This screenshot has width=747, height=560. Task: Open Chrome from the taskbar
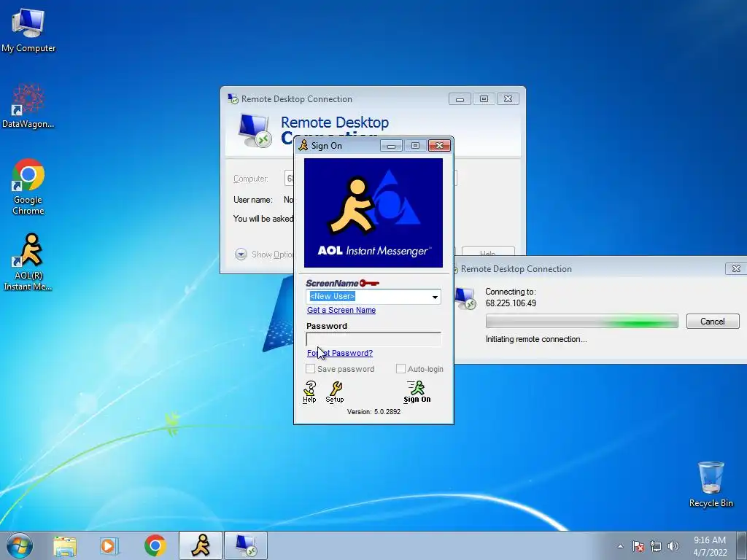155,545
